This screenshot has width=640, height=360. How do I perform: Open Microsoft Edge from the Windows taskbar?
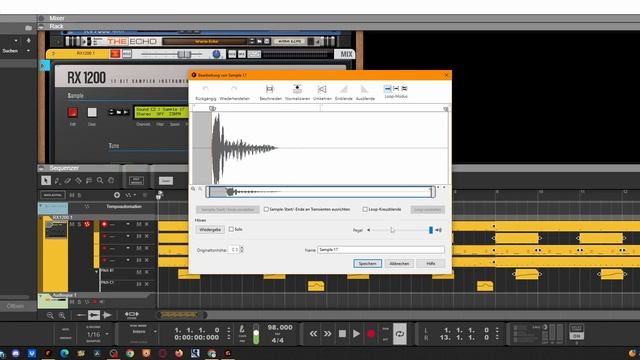pos(64,353)
